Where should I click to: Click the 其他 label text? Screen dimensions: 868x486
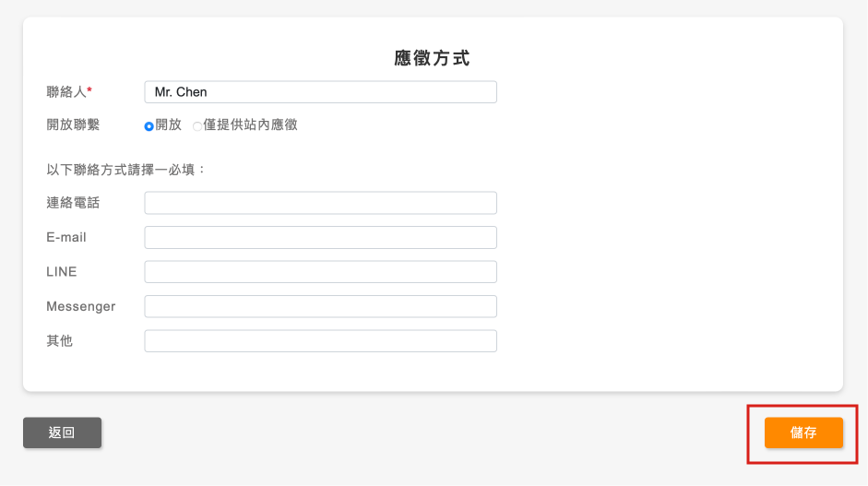(x=59, y=341)
